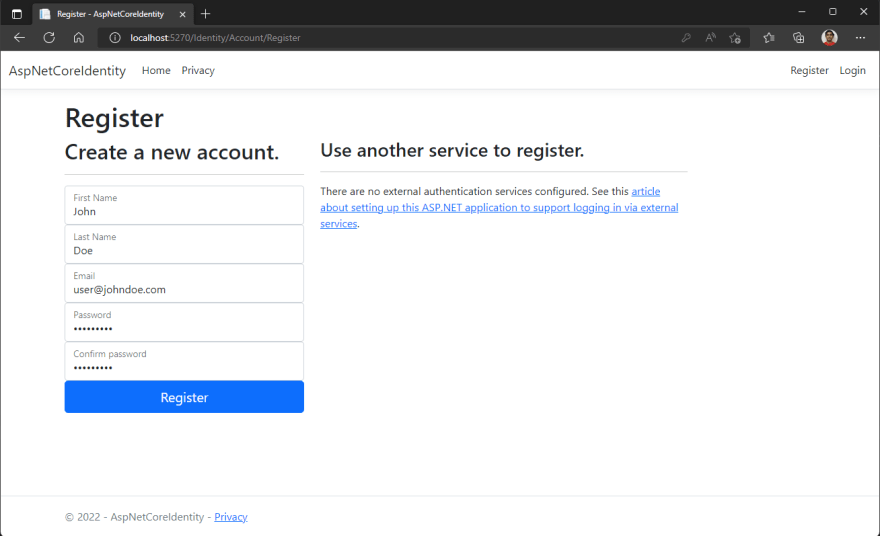The height and width of the screenshot is (536, 880).
Task: View site information icon in address bar
Action: (x=114, y=38)
